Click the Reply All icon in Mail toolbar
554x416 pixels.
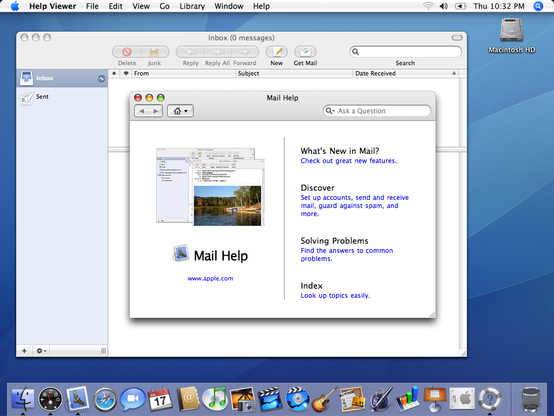(x=217, y=52)
